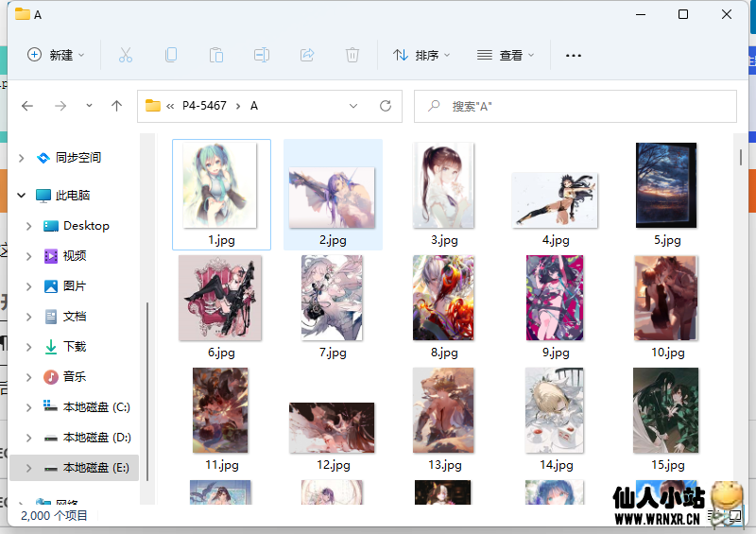Viewport: 756px width, 534px height.
Task: Click file name 13.jpg
Action: tap(444, 465)
